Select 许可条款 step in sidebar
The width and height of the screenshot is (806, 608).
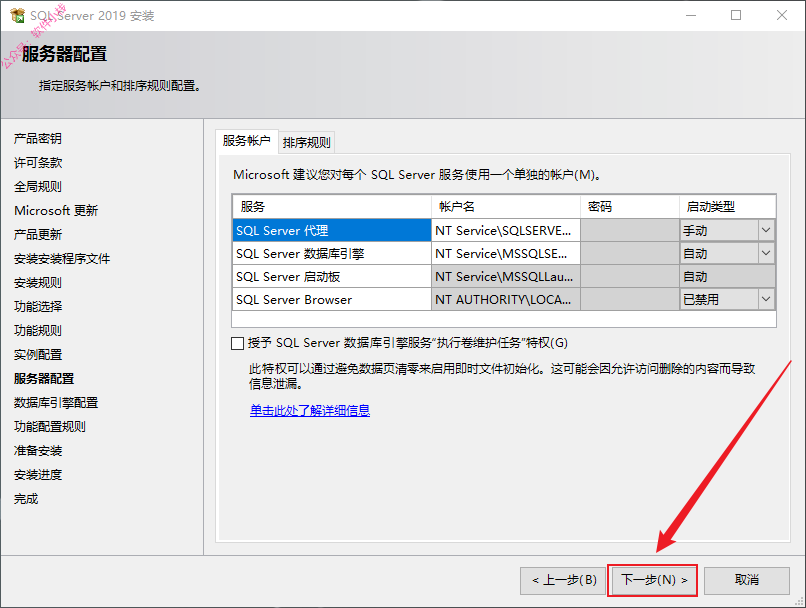[38, 162]
